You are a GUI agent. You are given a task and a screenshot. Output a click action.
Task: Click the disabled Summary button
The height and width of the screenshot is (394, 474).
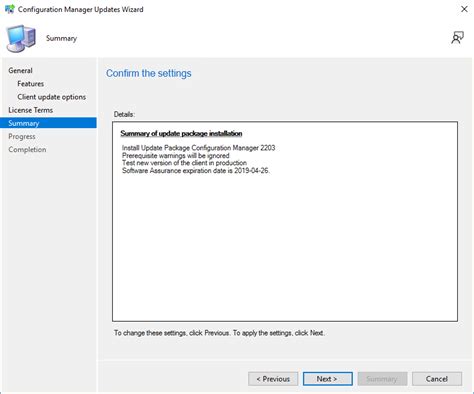tap(382, 379)
